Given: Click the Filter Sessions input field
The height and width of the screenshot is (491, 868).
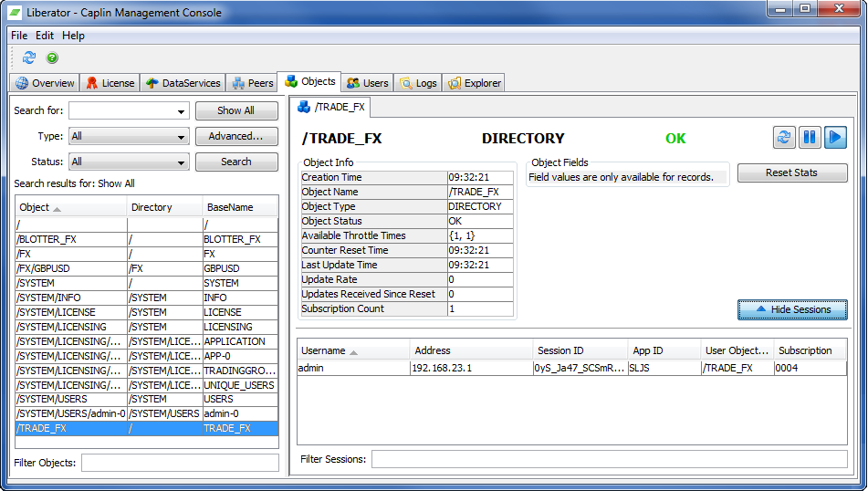Looking at the screenshot, I should point(610,459).
